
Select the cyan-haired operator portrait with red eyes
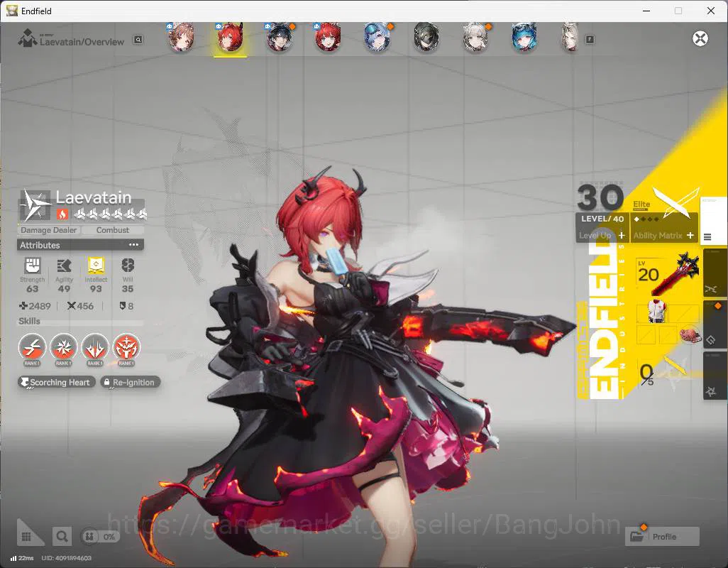pyautogui.click(x=524, y=37)
